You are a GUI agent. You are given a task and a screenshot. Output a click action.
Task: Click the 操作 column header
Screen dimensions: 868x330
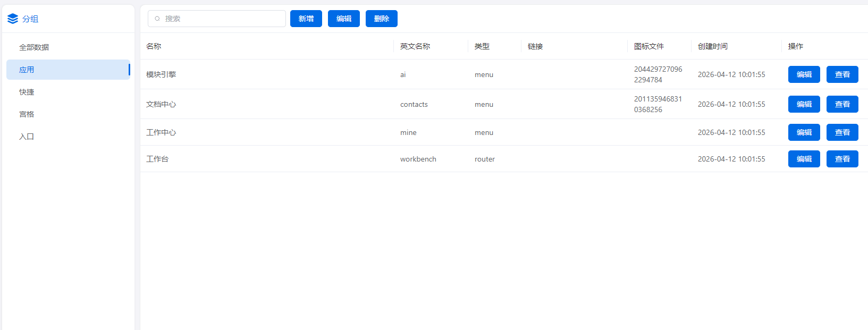click(x=796, y=46)
